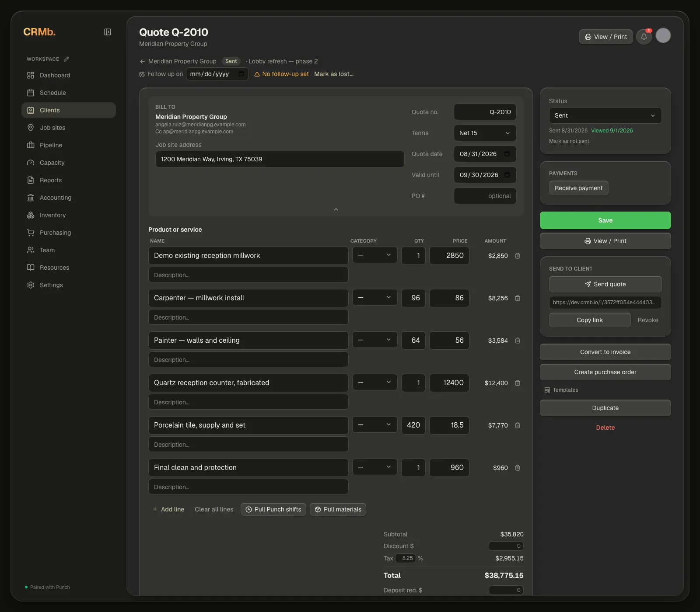Viewport: 700px width, 612px height.
Task: Delete Painter walls and ceiling line
Action: (518, 341)
